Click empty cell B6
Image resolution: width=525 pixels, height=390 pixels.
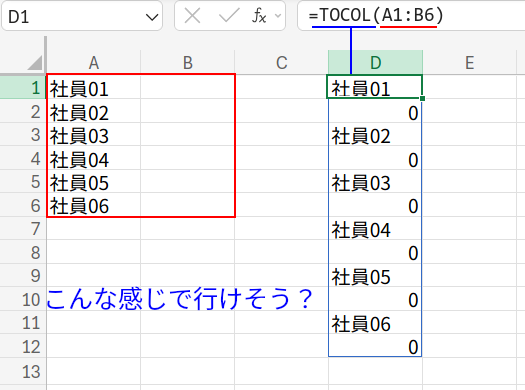(x=188, y=205)
